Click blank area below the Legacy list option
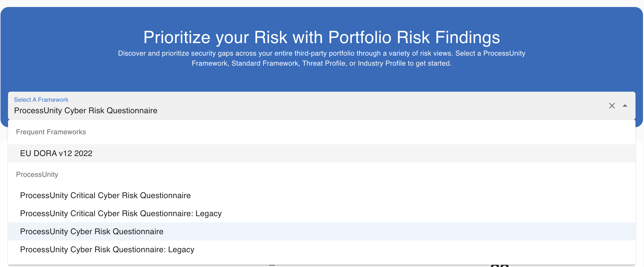This screenshot has height=267, width=644. (322, 261)
